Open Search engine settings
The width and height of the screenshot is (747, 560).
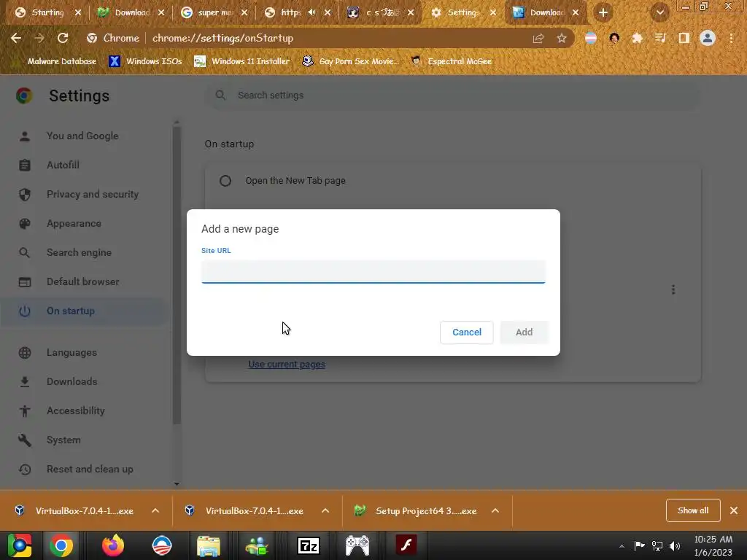(x=79, y=252)
